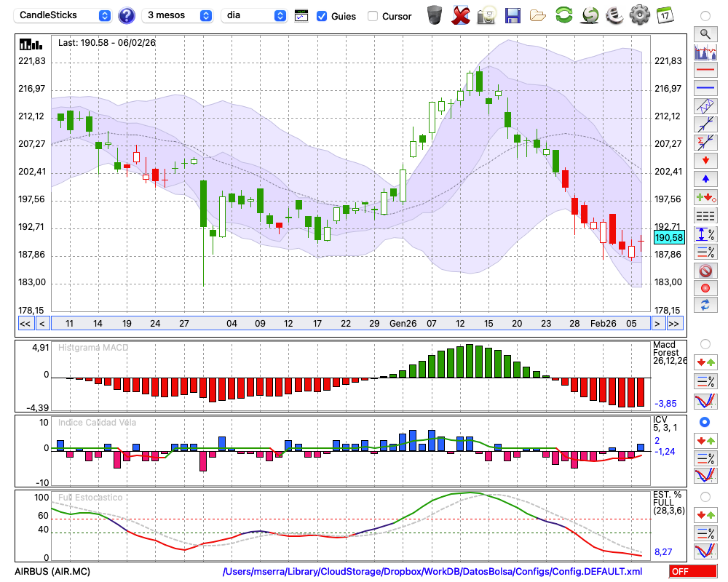The image size is (728, 582).
Task: Open the CandleSticks chart type dropdown
Action: tap(63, 15)
